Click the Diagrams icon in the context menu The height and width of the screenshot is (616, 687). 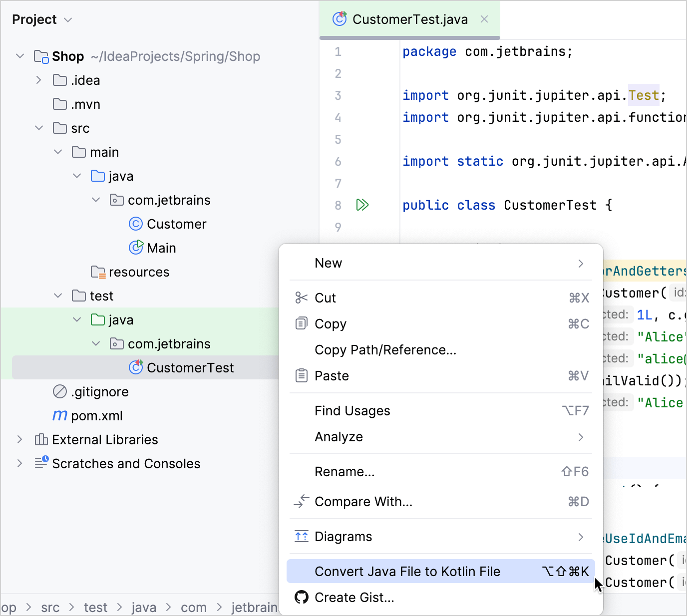(x=302, y=536)
